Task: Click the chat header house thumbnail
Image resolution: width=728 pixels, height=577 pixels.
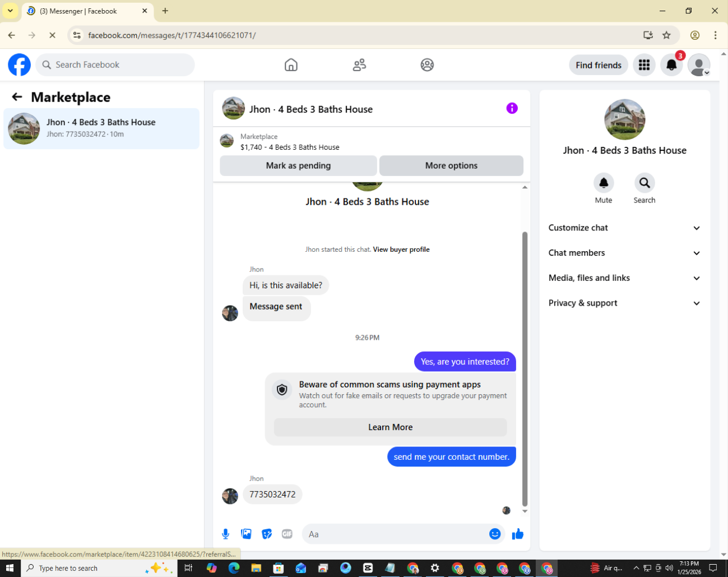Action: click(233, 109)
